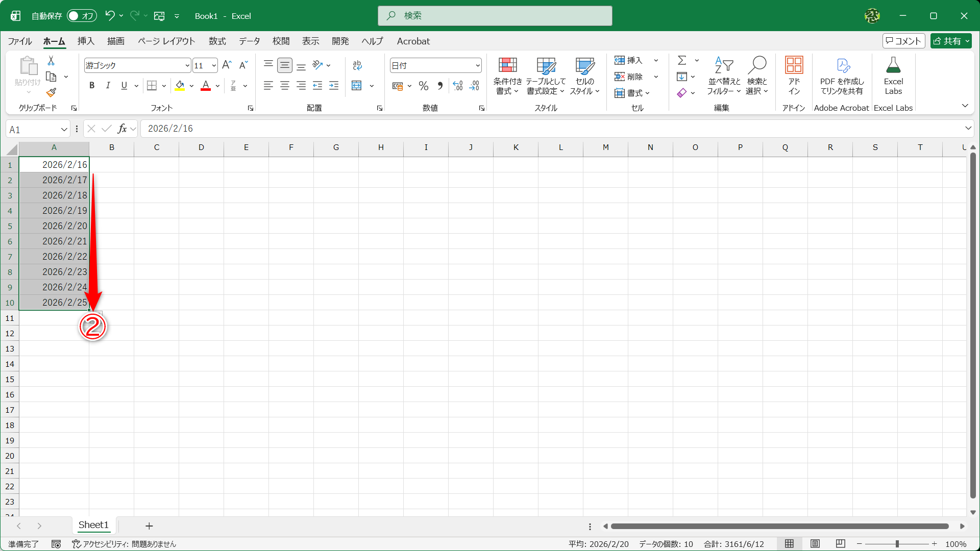The image size is (980, 551).
Task: Open the 挿入 ribbon tab
Action: pos(86,41)
